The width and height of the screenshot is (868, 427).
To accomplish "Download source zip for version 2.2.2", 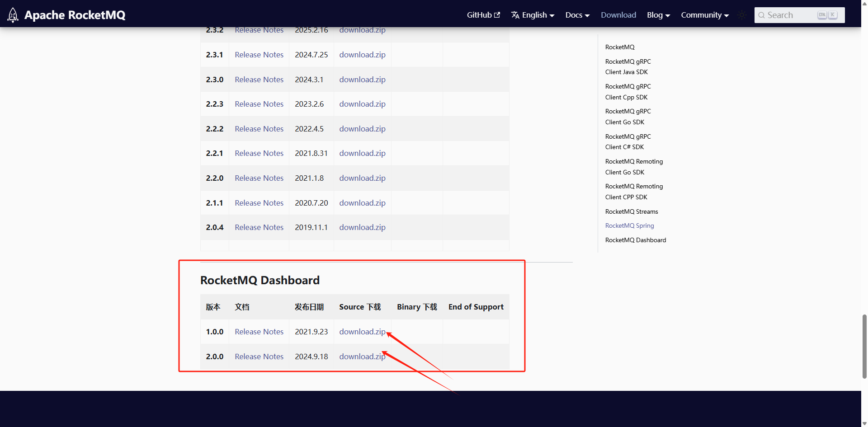I will point(362,129).
